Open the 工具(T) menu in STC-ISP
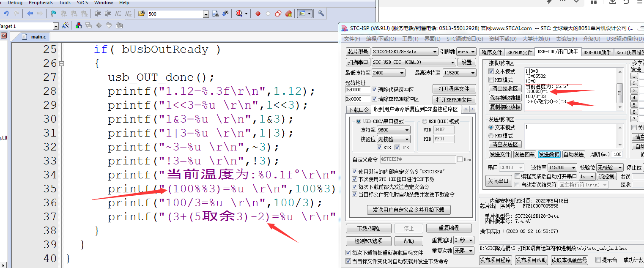644x268 pixels. [410, 39]
